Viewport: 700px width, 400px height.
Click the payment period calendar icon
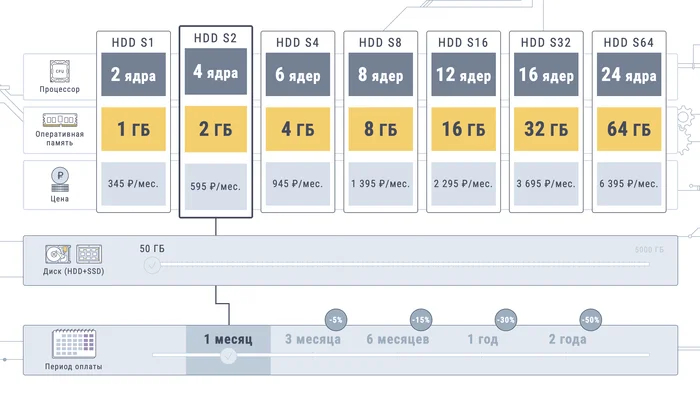tap(73, 345)
